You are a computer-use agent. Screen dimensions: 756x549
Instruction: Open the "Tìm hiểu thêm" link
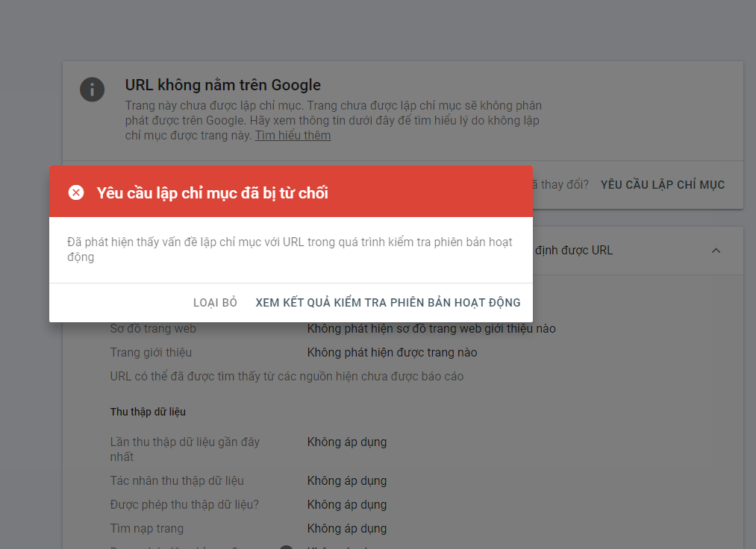(293, 136)
